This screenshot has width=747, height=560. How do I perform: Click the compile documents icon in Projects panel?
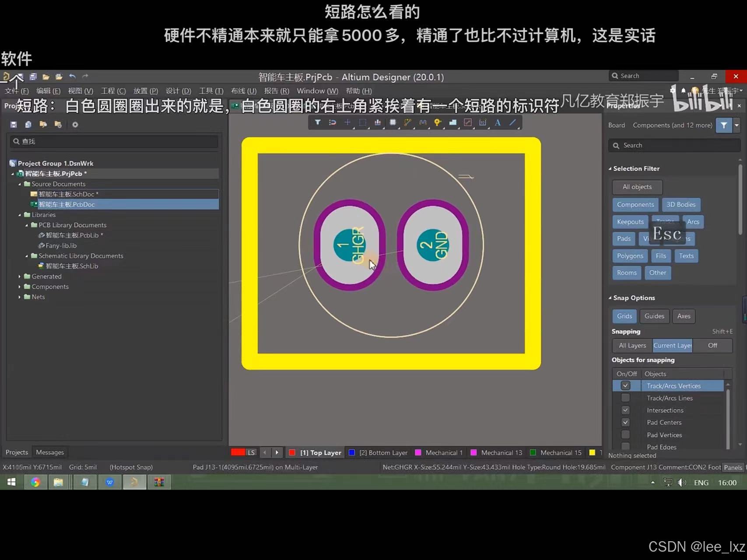coord(28,125)
